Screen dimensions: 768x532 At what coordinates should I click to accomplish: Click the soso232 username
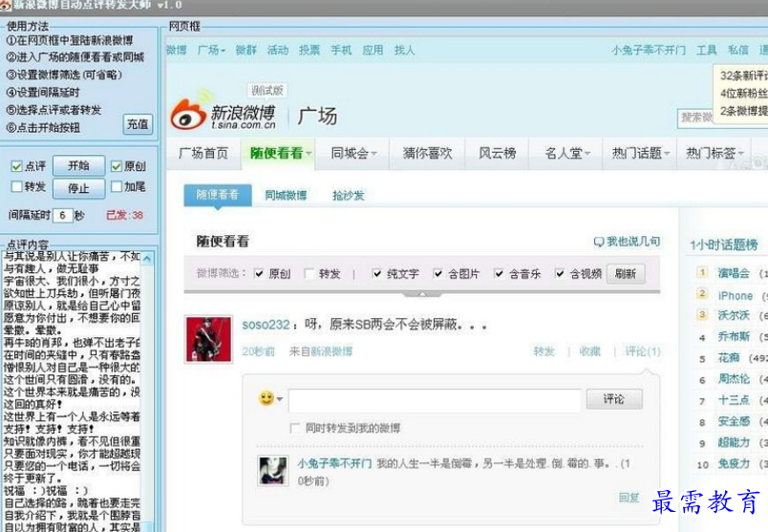[x=266, y=325]
